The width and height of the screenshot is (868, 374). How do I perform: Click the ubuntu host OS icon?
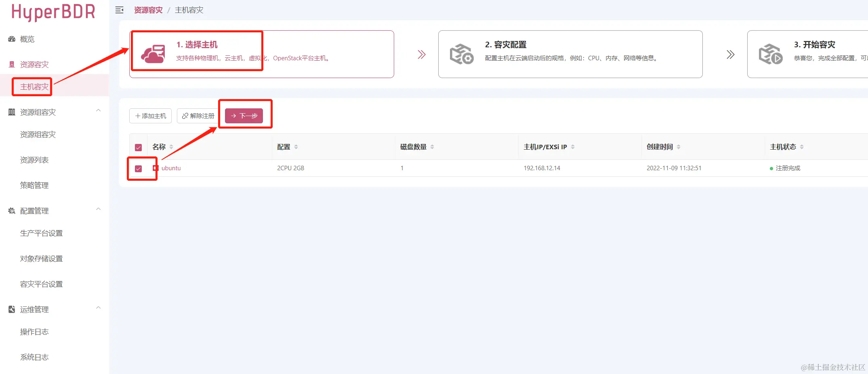(x=156, y=168)
